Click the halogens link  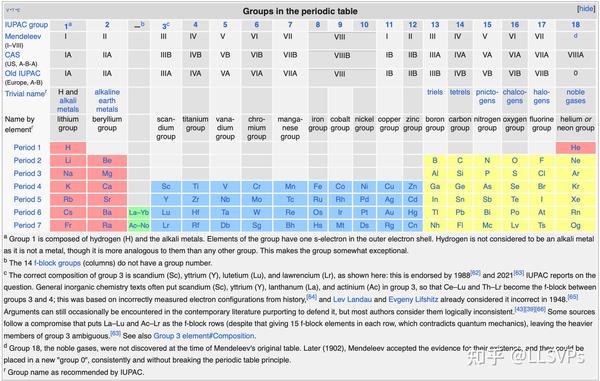point(541,96)
